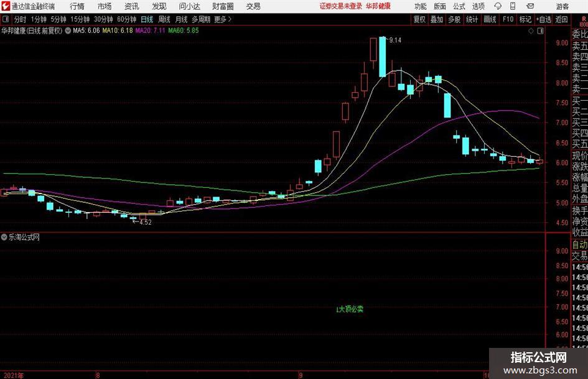Click the mobile phone icon
The width and height of the screenshot is (588, 379).
[513, 6]
